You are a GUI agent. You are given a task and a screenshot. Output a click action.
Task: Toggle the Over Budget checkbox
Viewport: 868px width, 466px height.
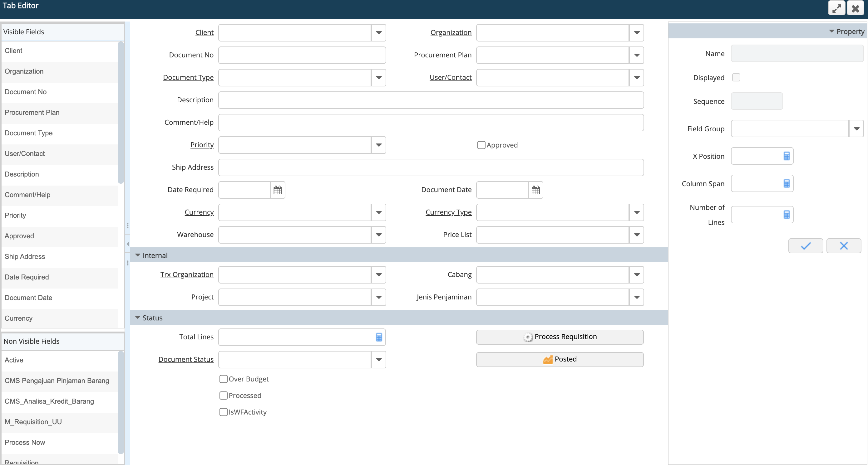click(x=223, y=379)
